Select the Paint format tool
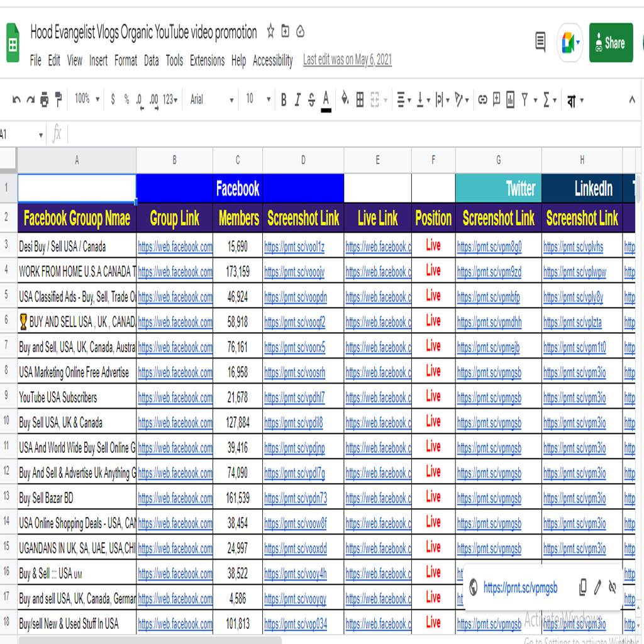Image resolution: width=644 pixels, height=644 pixels. tap(58, 99)
